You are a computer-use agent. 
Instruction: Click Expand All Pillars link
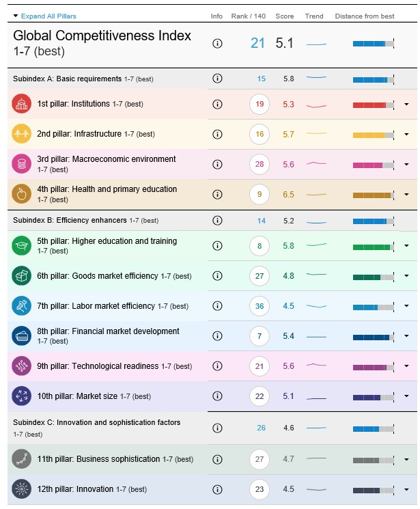coord(48,16)
